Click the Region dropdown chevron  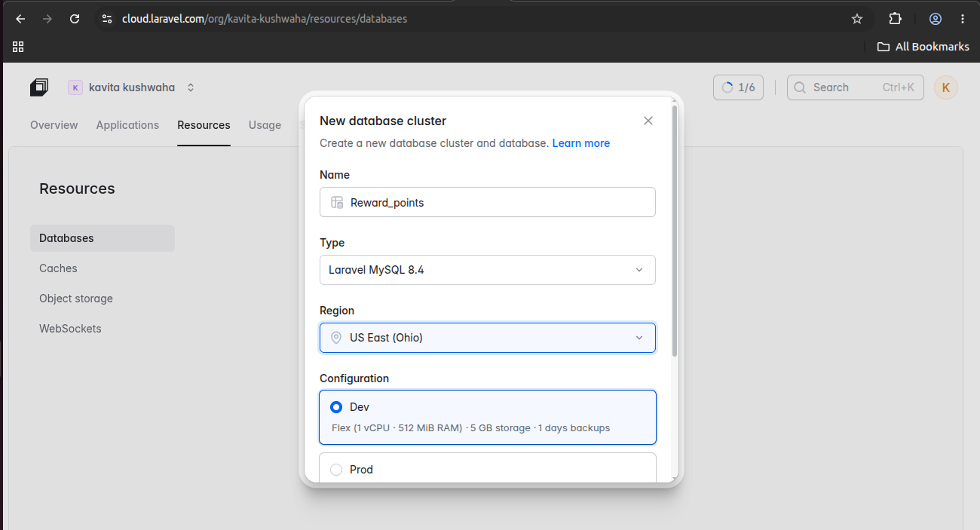point(639,338)
